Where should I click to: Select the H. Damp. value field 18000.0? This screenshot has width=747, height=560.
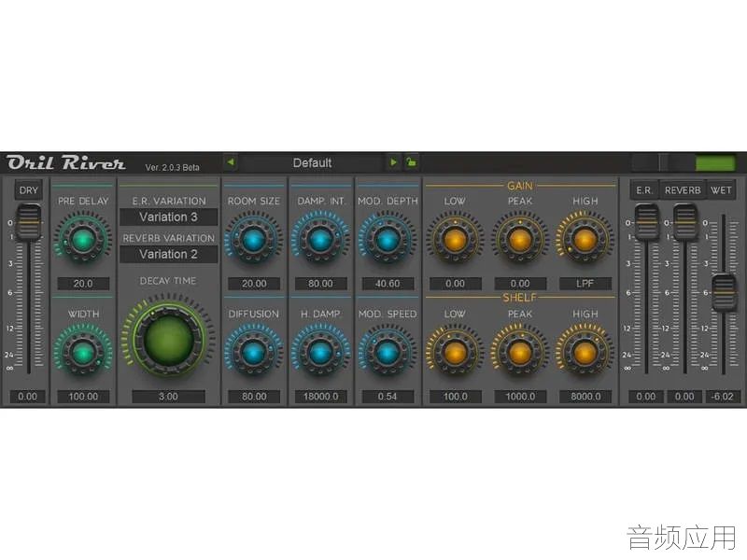click(320, 397)
